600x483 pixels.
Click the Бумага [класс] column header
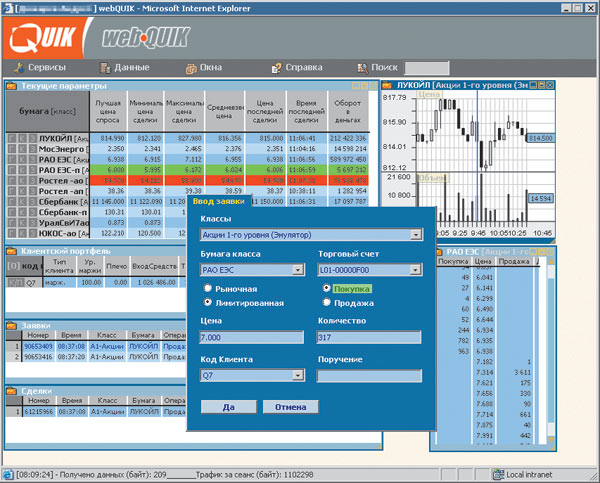(47, 111)
